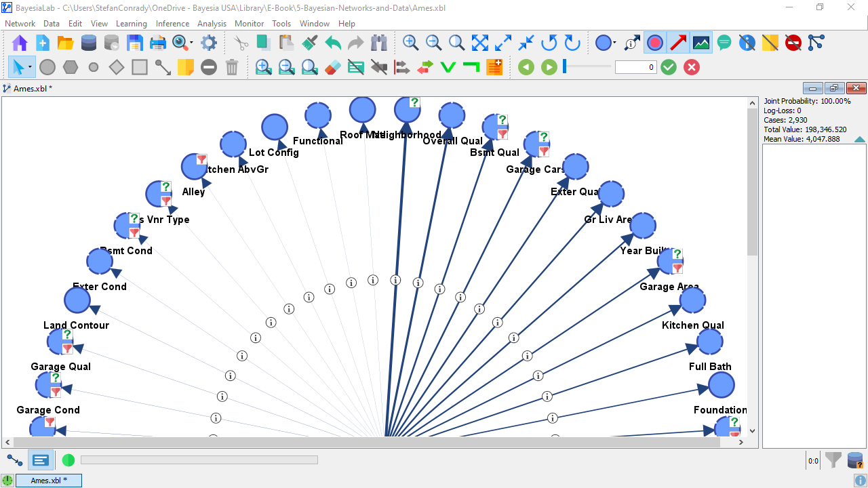This screenshot has height=488, width=868.
Task: Open a network file with the folder icon
Action: (x=65, y=43)
